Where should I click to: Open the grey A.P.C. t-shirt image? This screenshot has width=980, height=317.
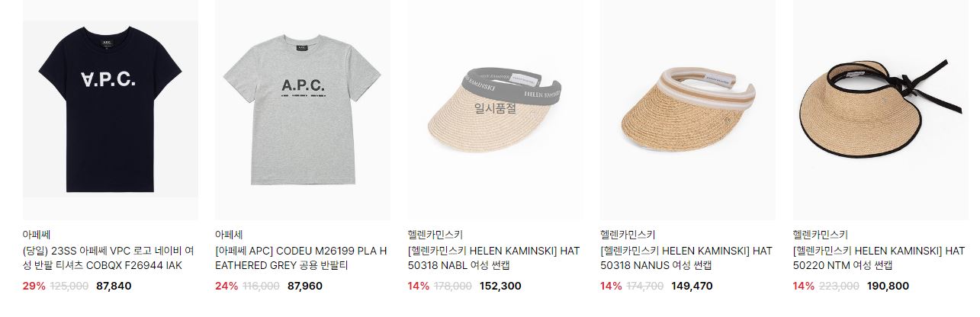[303, 110]
